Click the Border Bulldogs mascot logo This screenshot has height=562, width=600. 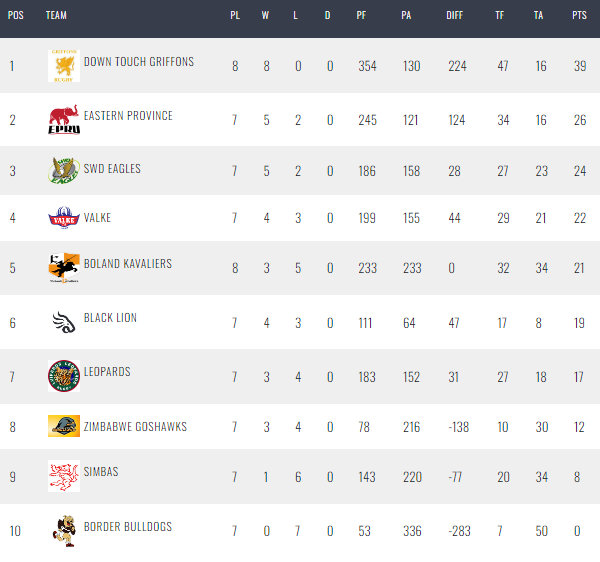point(64,531)
